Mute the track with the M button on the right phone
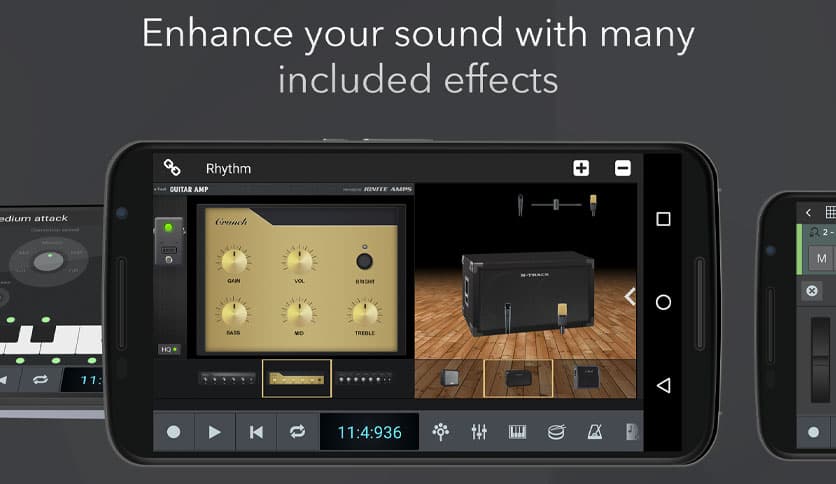 click(x=822, y=259)
